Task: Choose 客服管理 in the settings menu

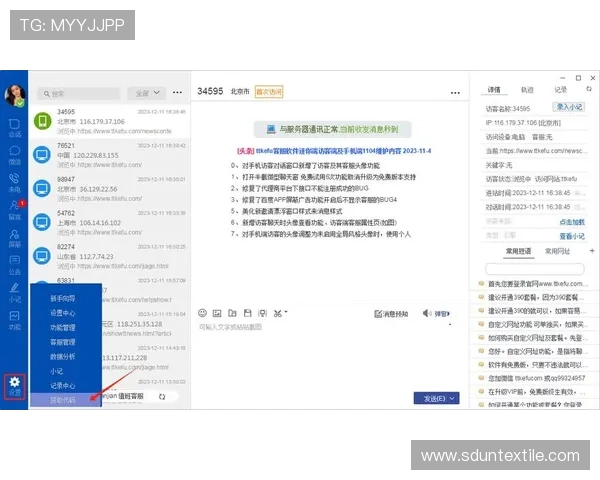Action: pyautogui.click(x=63, y=342)
